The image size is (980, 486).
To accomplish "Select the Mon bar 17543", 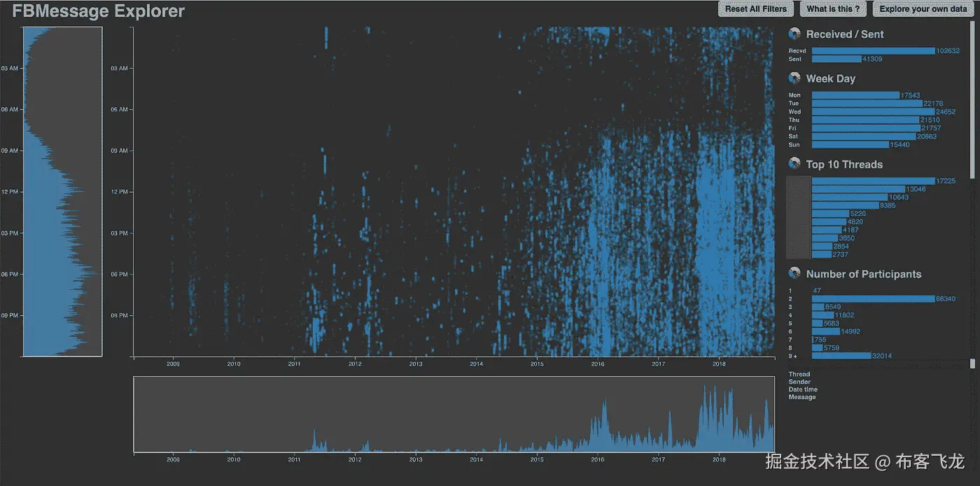I will pos(855,95).
